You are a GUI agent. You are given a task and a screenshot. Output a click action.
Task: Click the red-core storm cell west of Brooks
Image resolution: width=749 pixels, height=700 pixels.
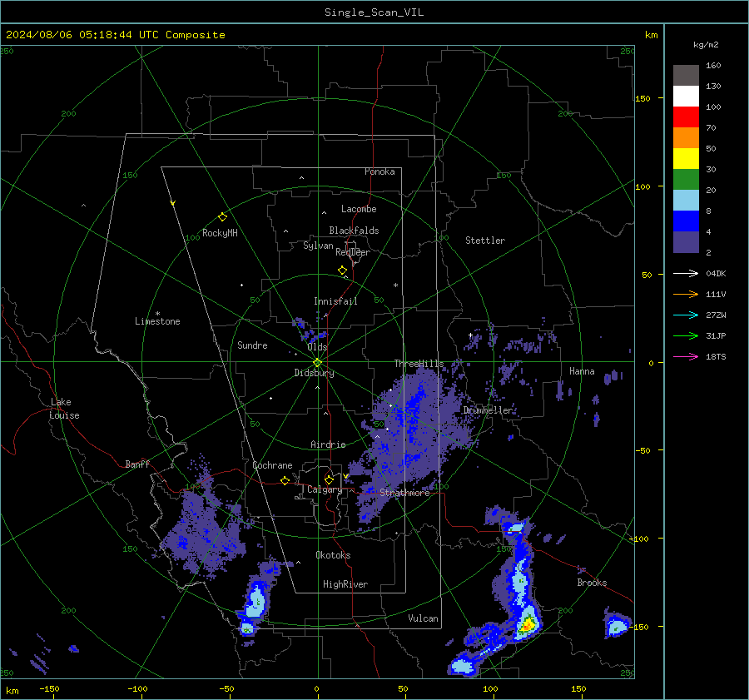tap(527, 624)
